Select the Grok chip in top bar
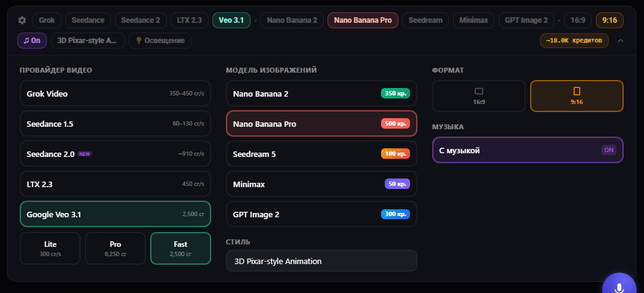 [47, 20]
